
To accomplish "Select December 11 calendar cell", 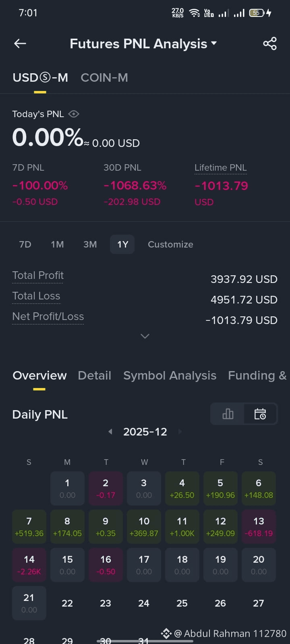I will click(182, 526).
